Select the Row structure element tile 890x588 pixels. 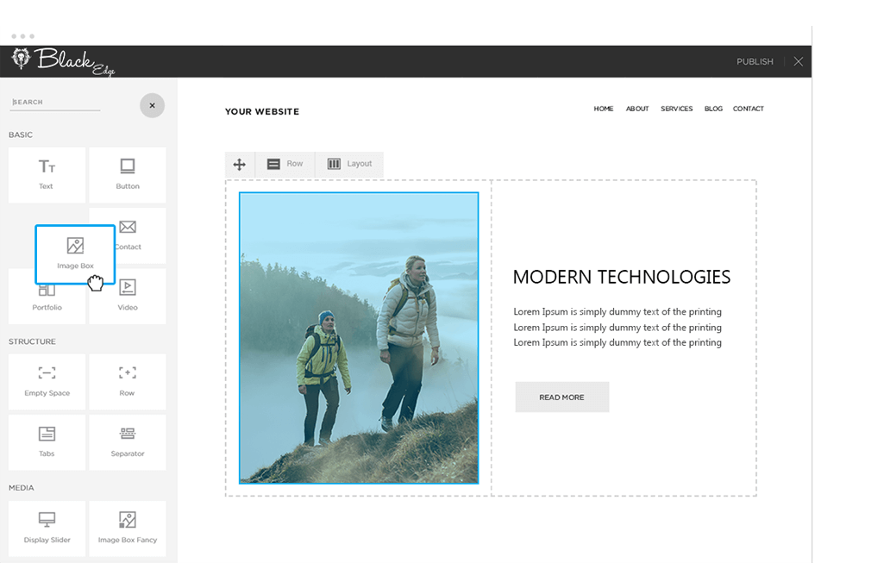coord(127,381)
